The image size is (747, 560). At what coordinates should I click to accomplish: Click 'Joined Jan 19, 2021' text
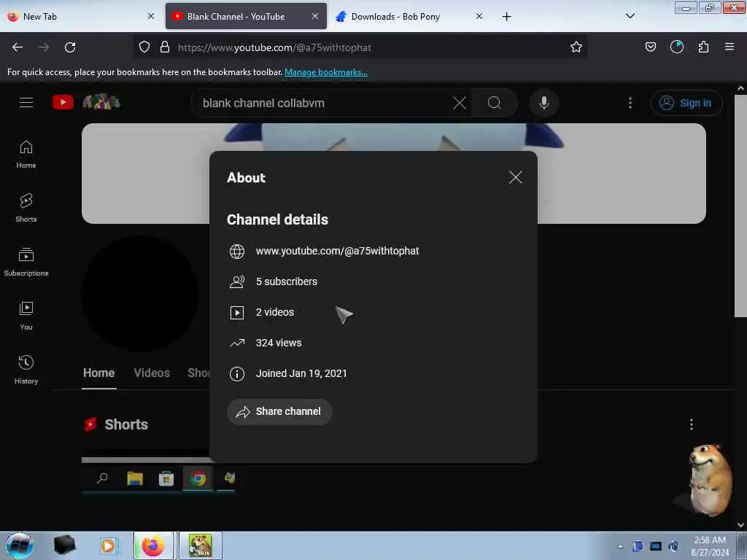pyautogui.click(x=301, y=373)
